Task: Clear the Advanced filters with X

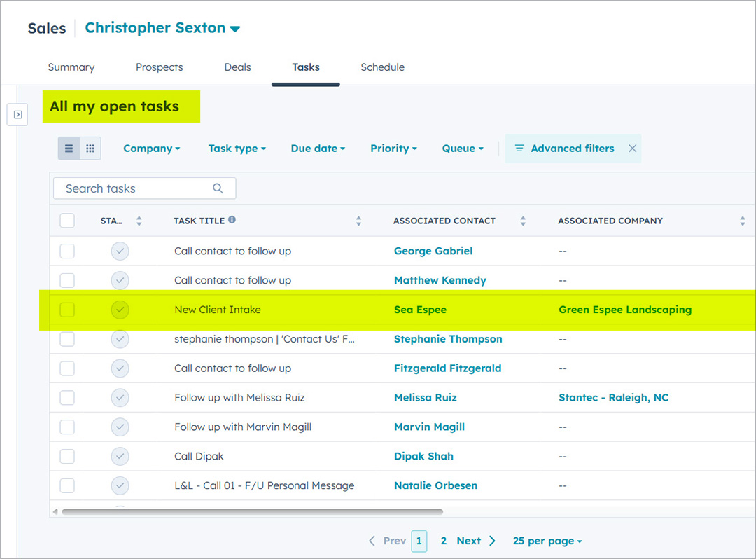Action: 632,149
